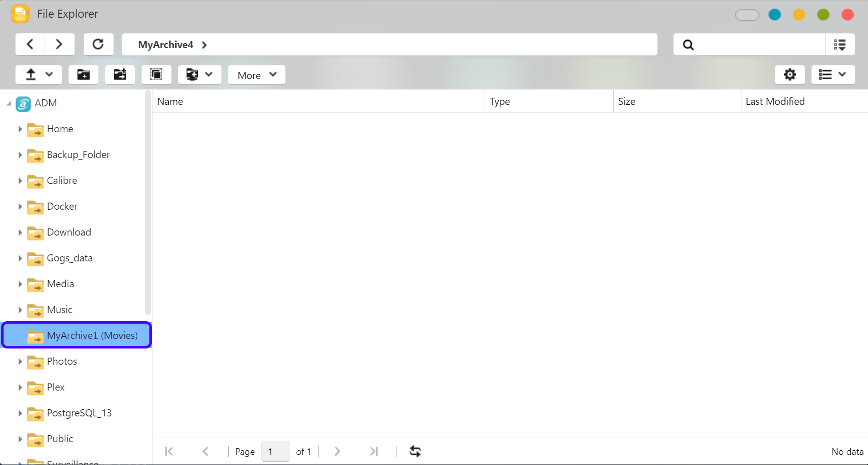Go forward to the next folder
This screenshot has height=465, width=868.
point(59,45)
